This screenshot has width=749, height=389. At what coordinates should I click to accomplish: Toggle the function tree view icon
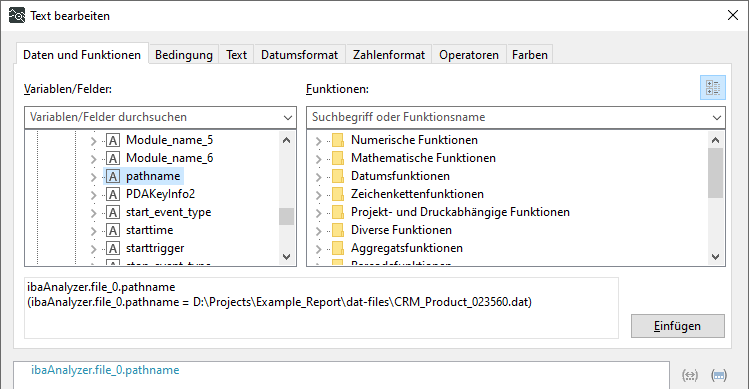click(x=713, y=88)
